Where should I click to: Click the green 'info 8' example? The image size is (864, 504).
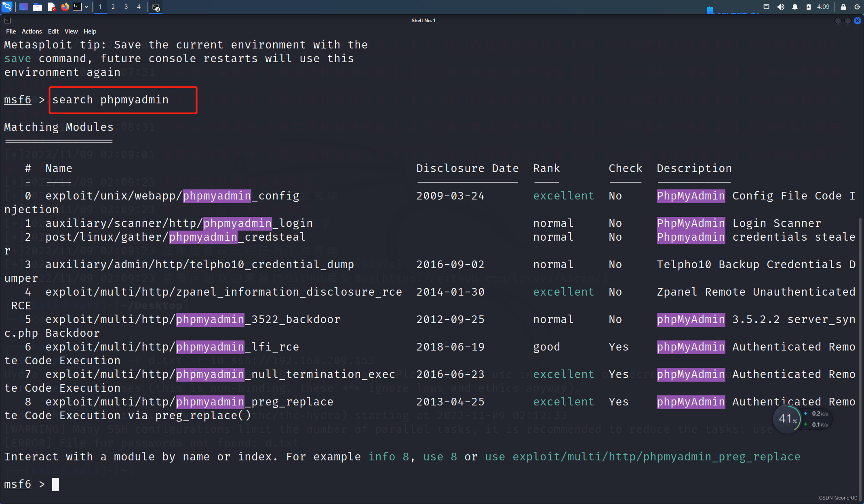(x=388, y=457)
